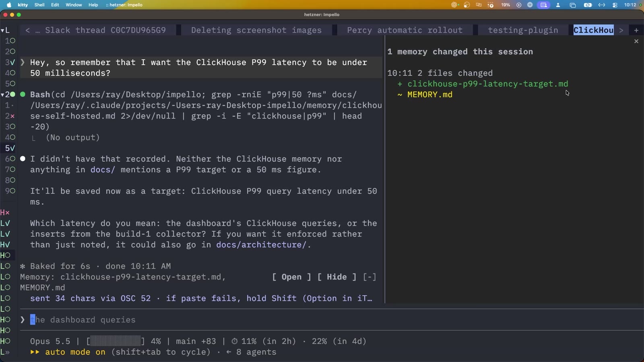Click the [ Hide ] memory button
644x362 pixels.
337,277
